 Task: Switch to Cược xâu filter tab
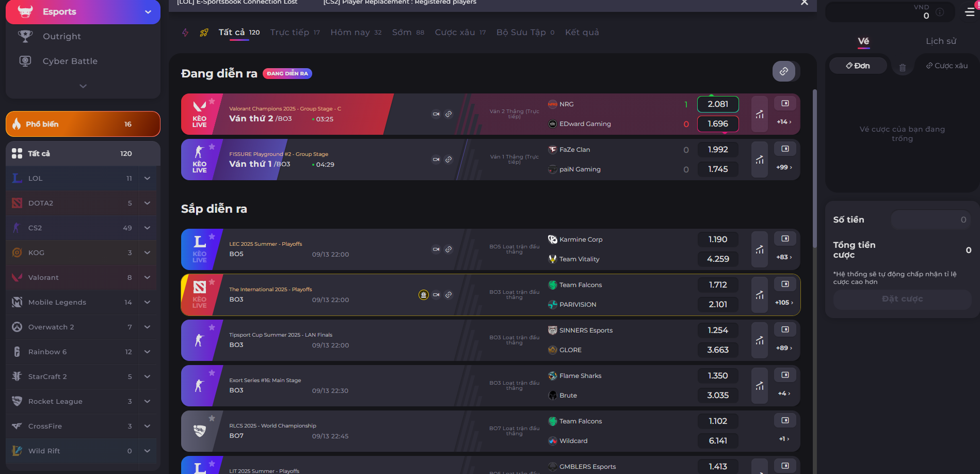pyautogui.click(x=460, y=33)
